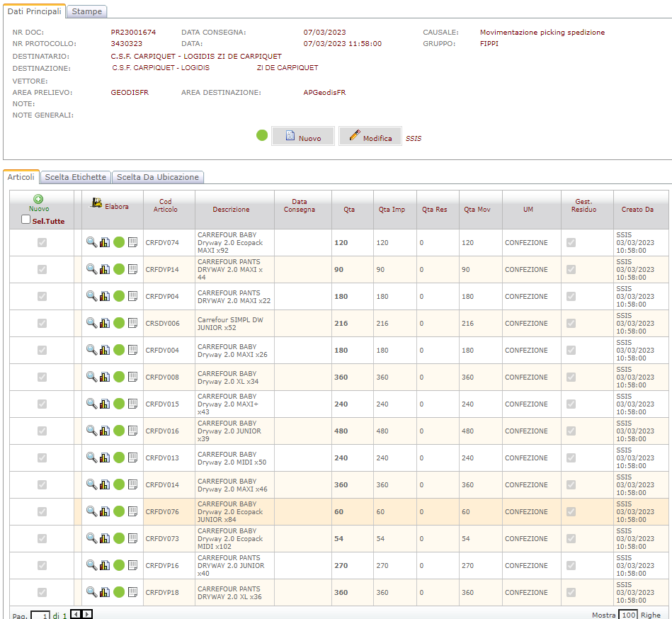The width and height of the screenshot is (672, 619).
Task: Open the Stampe tab
Action: pos(87,11)
